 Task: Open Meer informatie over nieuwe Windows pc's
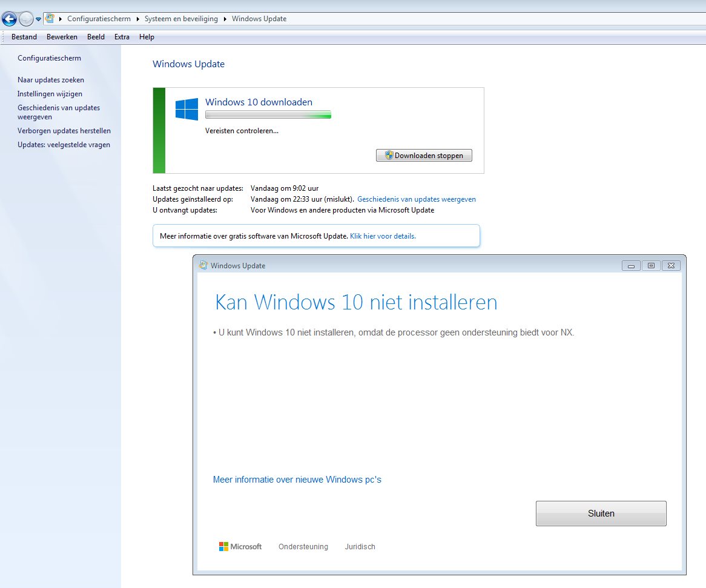point(297,480)
